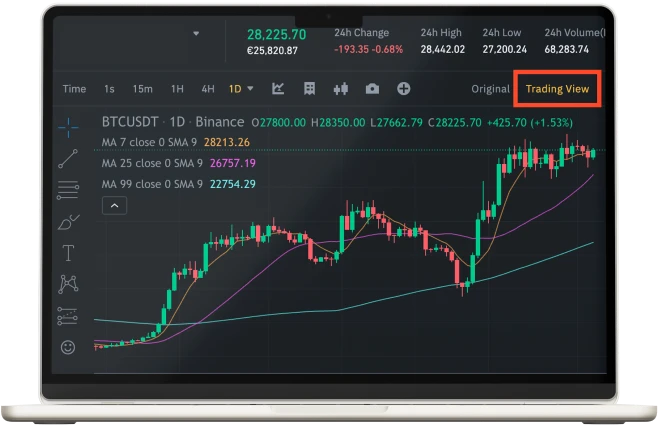This screenshot has width=658, height=425.
Task: Open the emoji icons tool
Action: click(x=68, y=347)
